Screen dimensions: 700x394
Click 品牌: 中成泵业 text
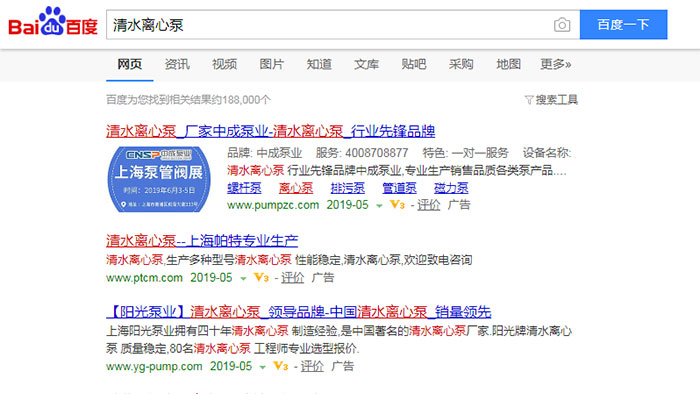(x=265, y=153)
